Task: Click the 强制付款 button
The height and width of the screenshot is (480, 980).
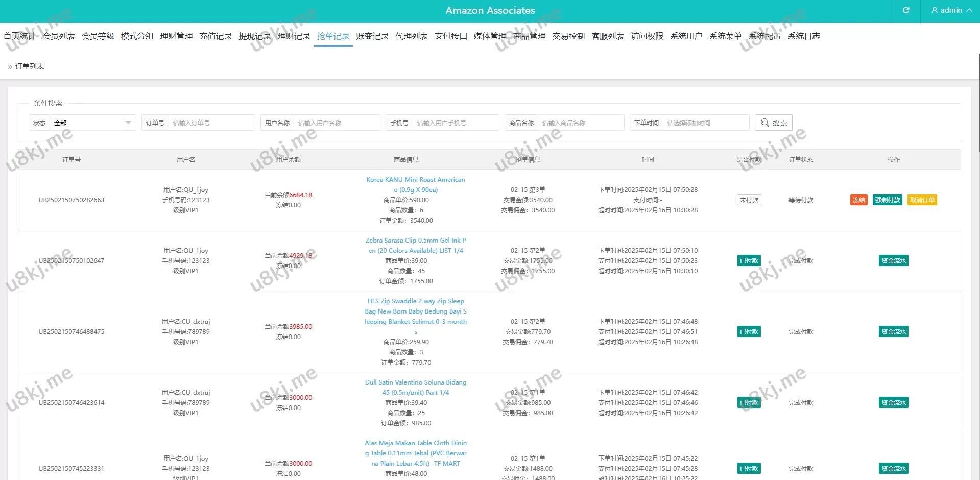Action: coord(887,200)
